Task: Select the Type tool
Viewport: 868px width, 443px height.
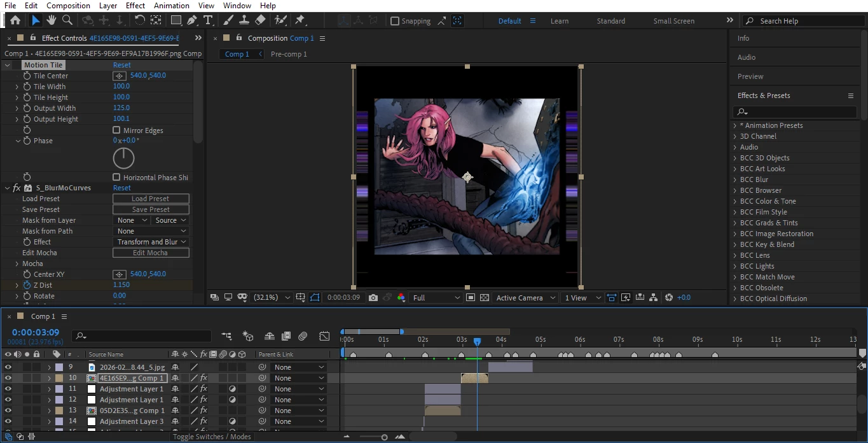Action: click(208, 20)
